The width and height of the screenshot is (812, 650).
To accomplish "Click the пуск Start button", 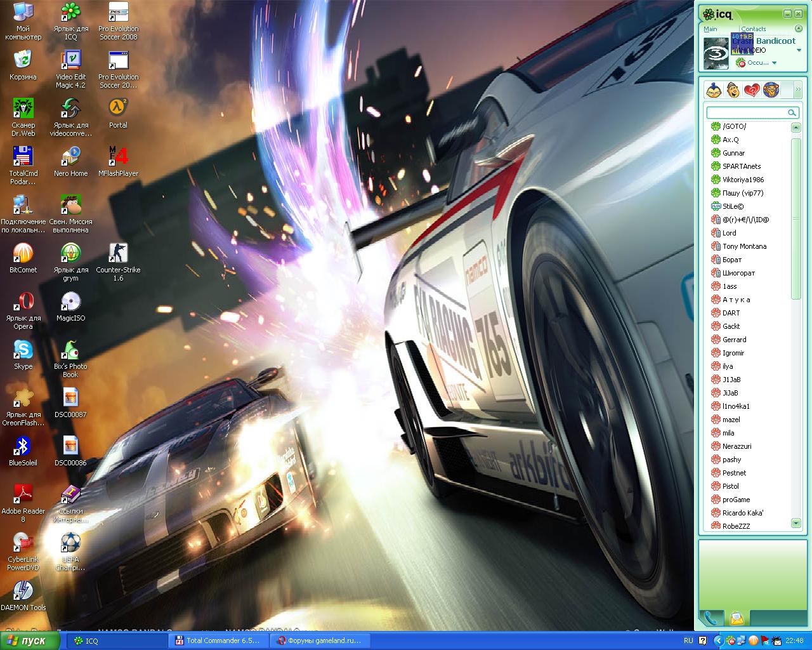I will (30, 641).
